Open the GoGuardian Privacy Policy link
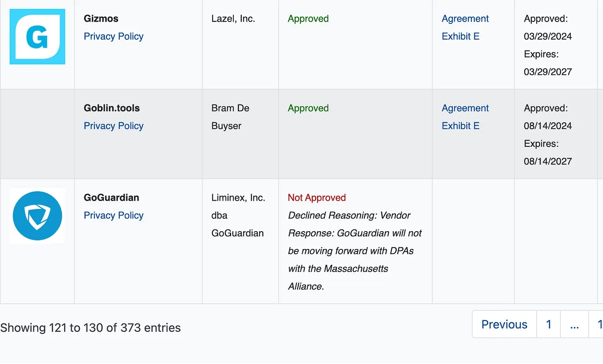Image resolution: width=603 pixels, height=364 pixels. click(113, 216)
